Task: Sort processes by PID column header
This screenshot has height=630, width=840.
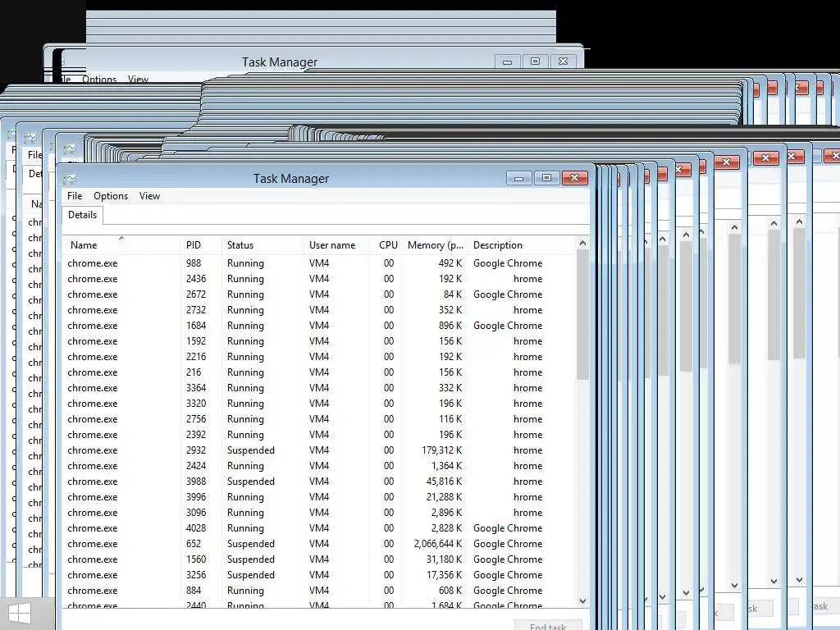Action: click(x=201, y=244)
